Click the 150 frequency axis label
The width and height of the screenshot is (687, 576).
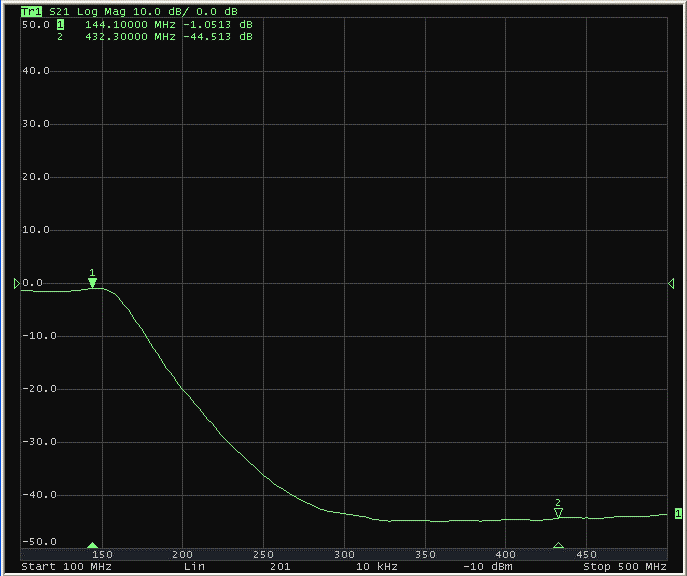[x=102, y=555]
